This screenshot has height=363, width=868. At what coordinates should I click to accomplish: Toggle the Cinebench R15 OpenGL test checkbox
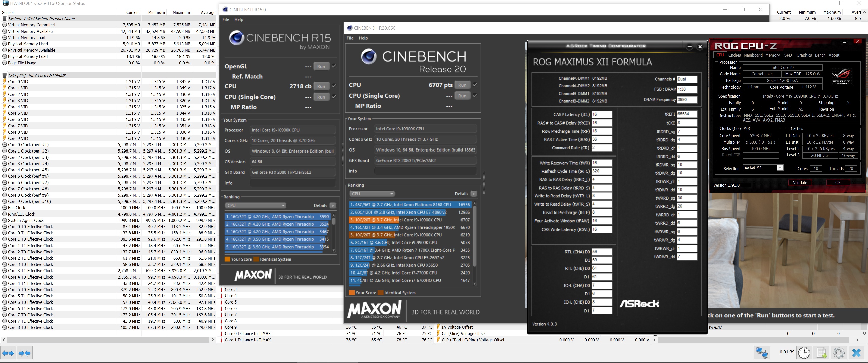pos(334,66)
